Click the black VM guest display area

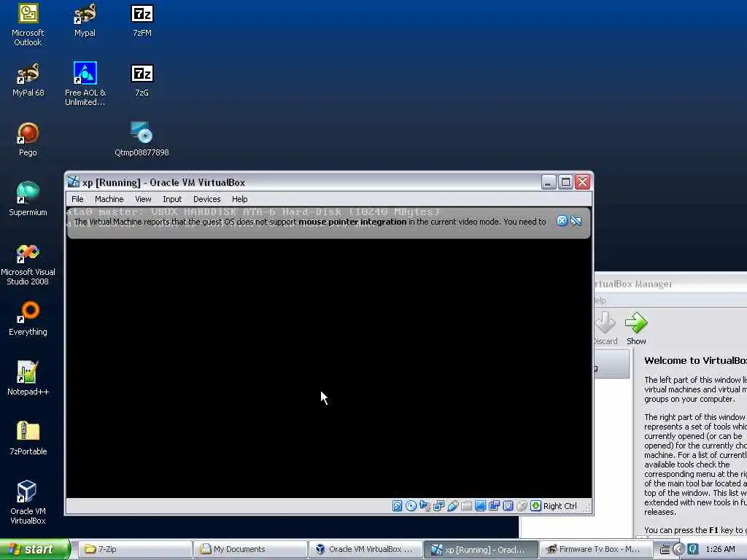click(329, 367)
